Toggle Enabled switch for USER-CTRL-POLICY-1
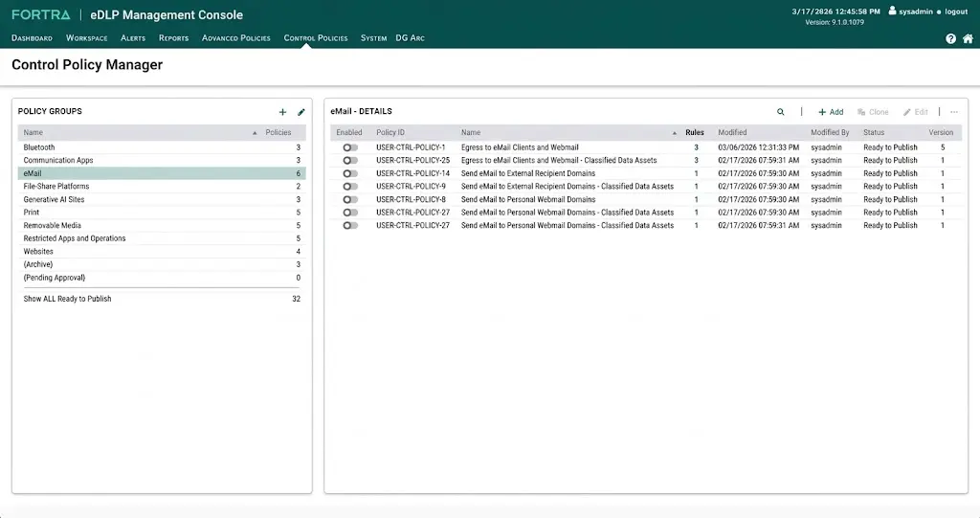The height and width of the screenshot is (518, 980). (350, 147)
